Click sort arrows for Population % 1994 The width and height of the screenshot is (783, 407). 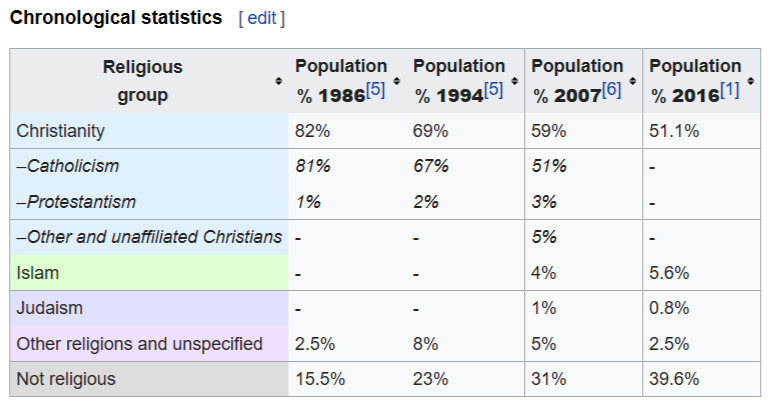(514, 82)
